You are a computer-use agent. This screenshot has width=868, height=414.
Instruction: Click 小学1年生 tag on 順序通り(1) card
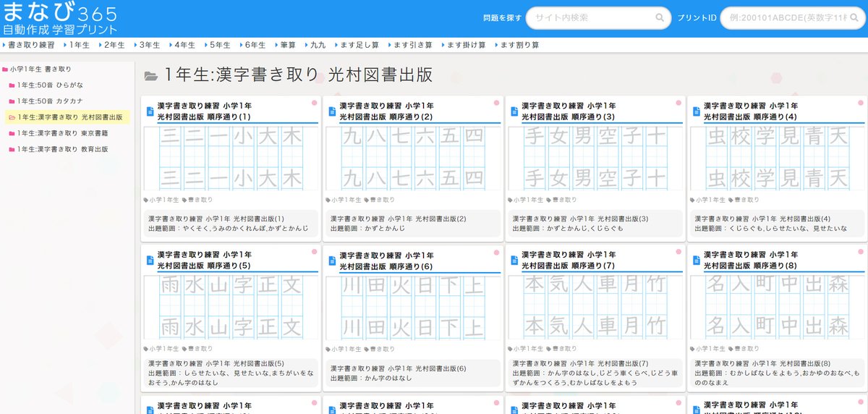coord(161,200)
